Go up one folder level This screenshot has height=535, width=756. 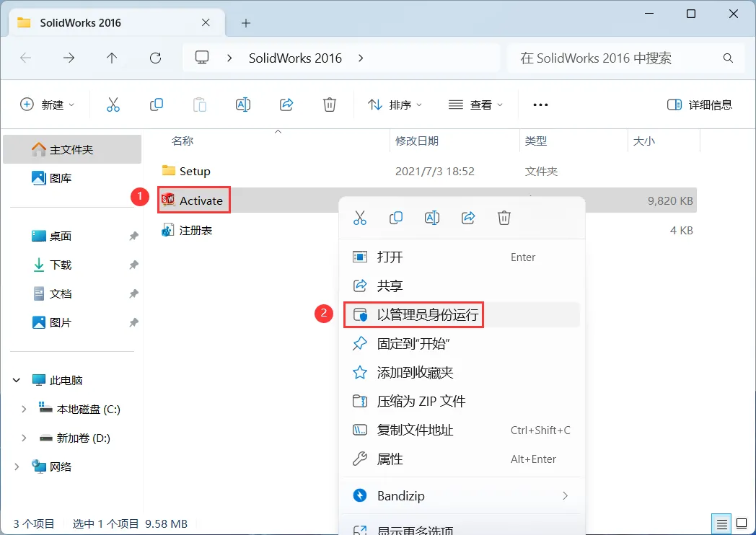point(112,58)
